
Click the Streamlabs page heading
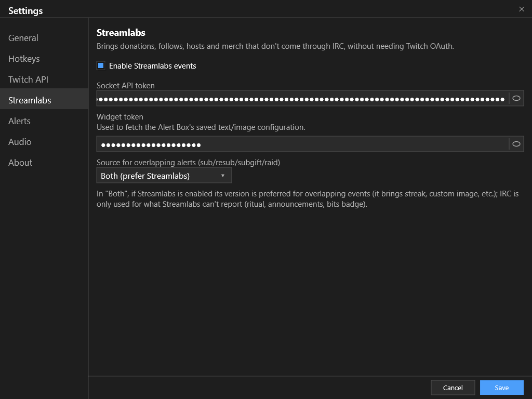tap(121, 33)
